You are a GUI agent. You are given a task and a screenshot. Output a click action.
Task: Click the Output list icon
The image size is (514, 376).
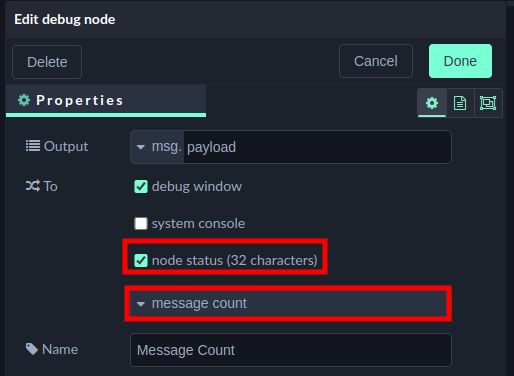pyautogui.click(x=33, y=146)
